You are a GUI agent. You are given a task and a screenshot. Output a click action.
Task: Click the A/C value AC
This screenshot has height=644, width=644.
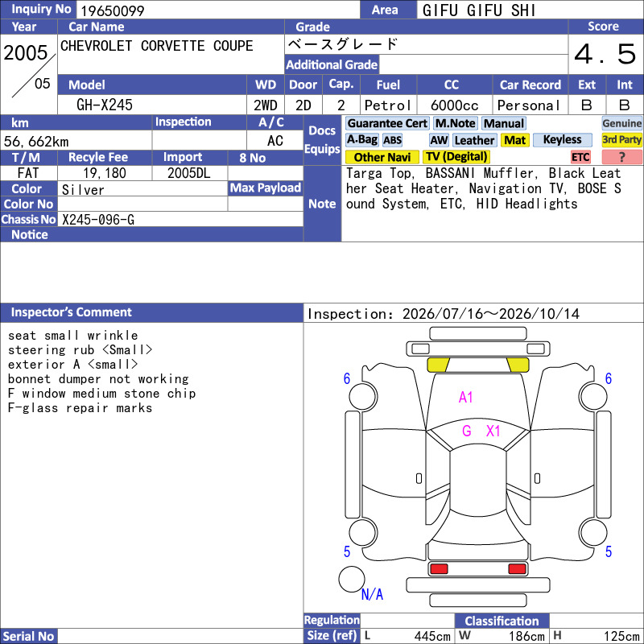[x=275, y=141]
